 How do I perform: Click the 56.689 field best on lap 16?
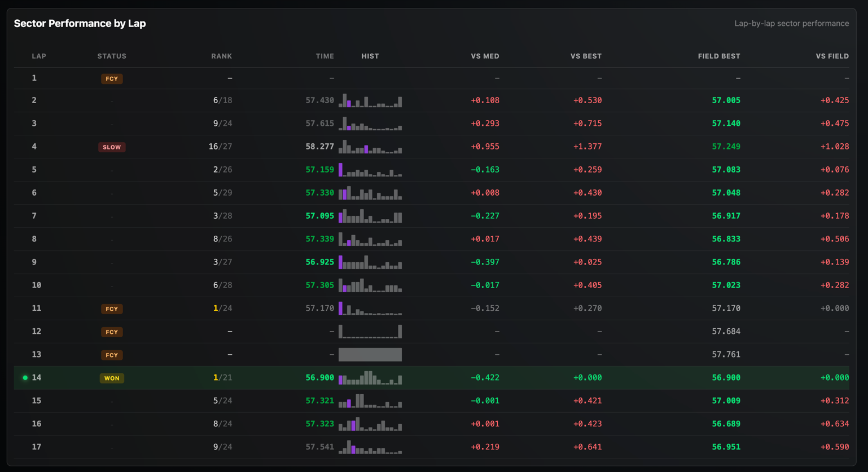(x=726, y=424)
